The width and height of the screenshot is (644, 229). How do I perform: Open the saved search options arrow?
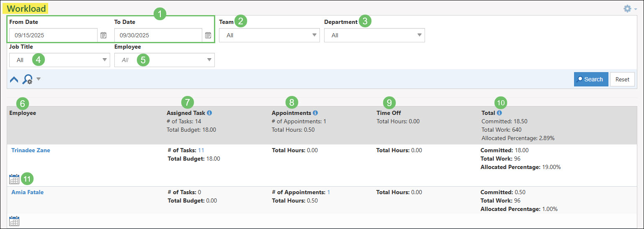coord(39,79)
